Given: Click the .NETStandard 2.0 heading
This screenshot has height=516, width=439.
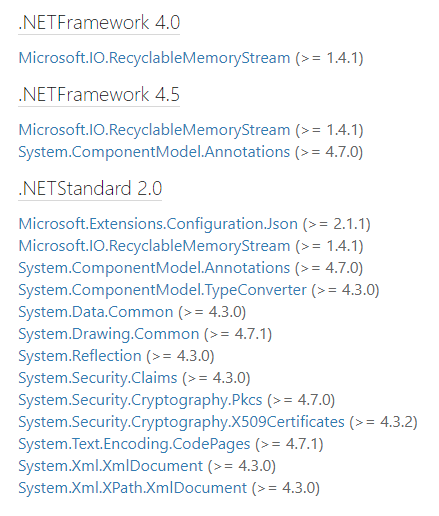Looking at the screenshot, I should 90,189.
